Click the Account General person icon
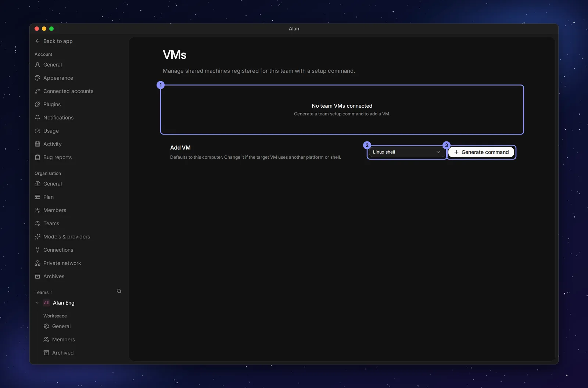The height and width of the screenshot is (388, 588). [x=37, y=65]
